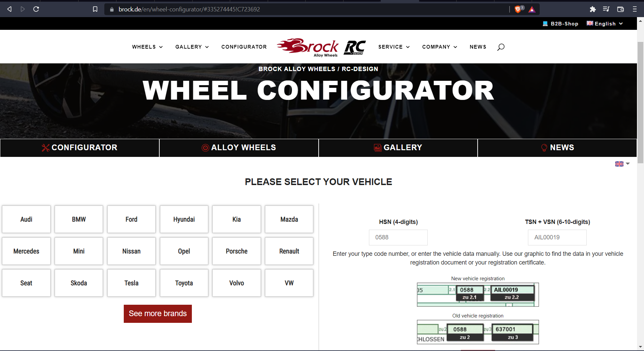Click the target icon on the ALLOY WHEELS tab
Viewport: 644px width, 351px height.
tap(205, 148)
